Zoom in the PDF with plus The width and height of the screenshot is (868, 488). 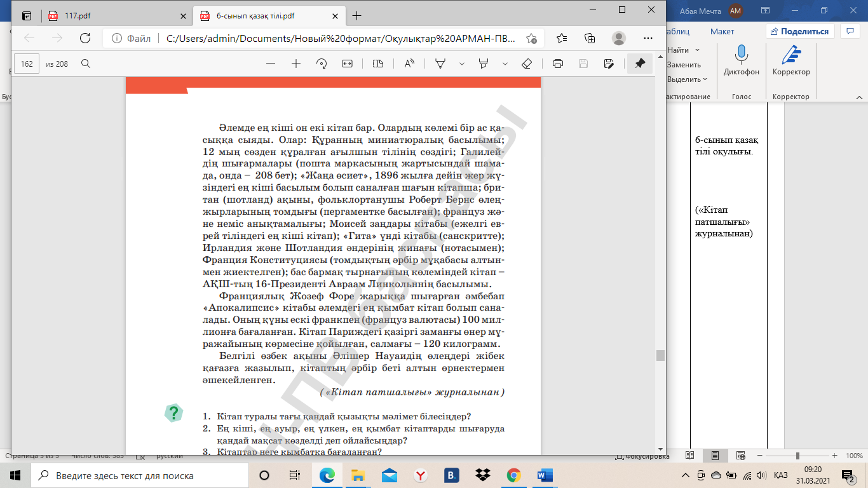click(296, 64)
